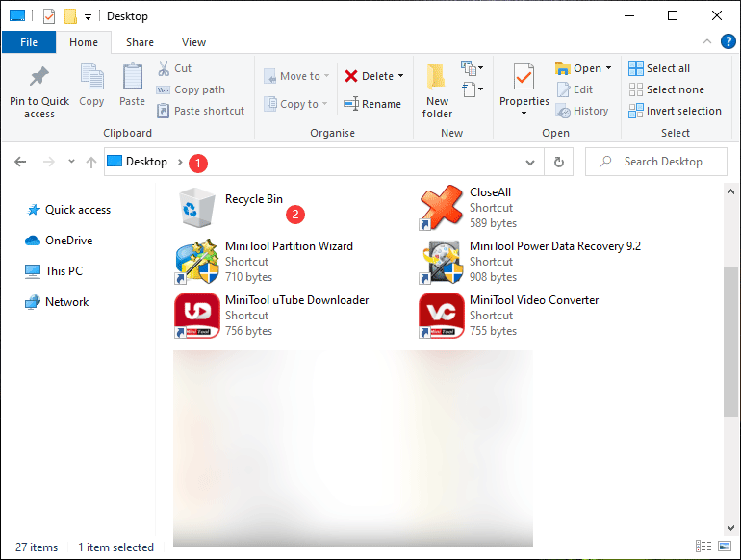The height and width of the screenshot is (560, 741).
Task: Select the Recycle Bin icon
Action: (x=197, y=208)
